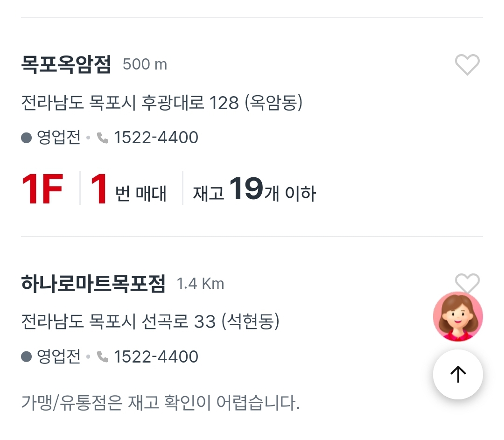Click the 영업전 status dot for 목포옥암점
The width and height of the screenshot is (504, 440).
pos(26,137)
